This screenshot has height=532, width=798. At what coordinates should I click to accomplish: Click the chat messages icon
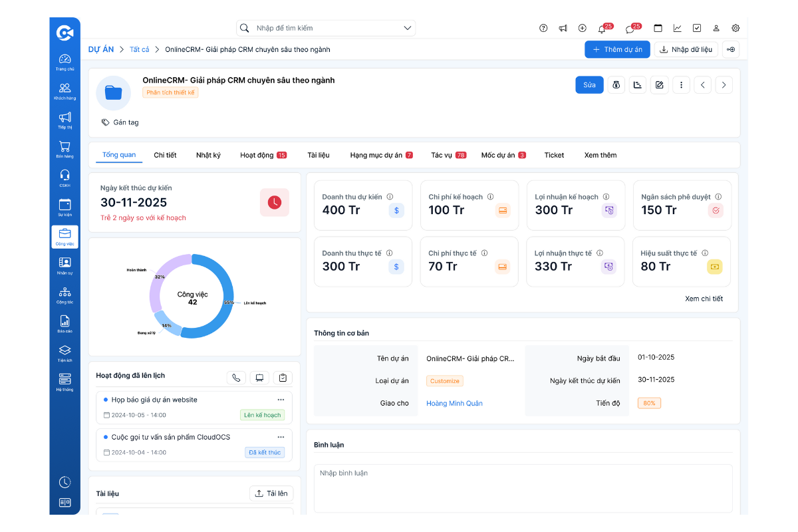630,29
